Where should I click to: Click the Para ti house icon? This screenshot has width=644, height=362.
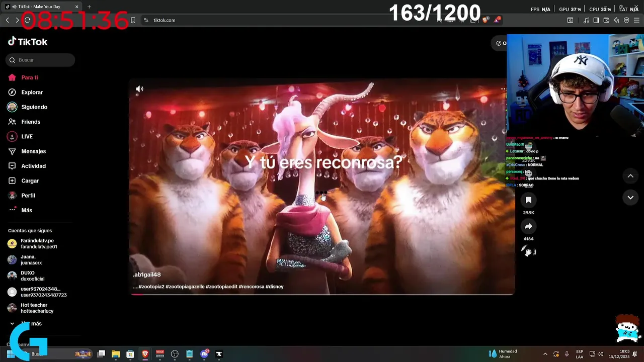point(12,77)
